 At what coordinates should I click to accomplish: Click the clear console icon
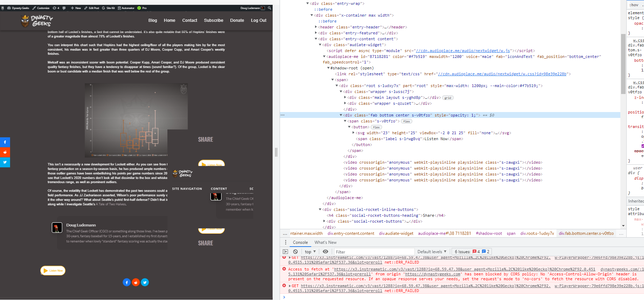[295, 252]
